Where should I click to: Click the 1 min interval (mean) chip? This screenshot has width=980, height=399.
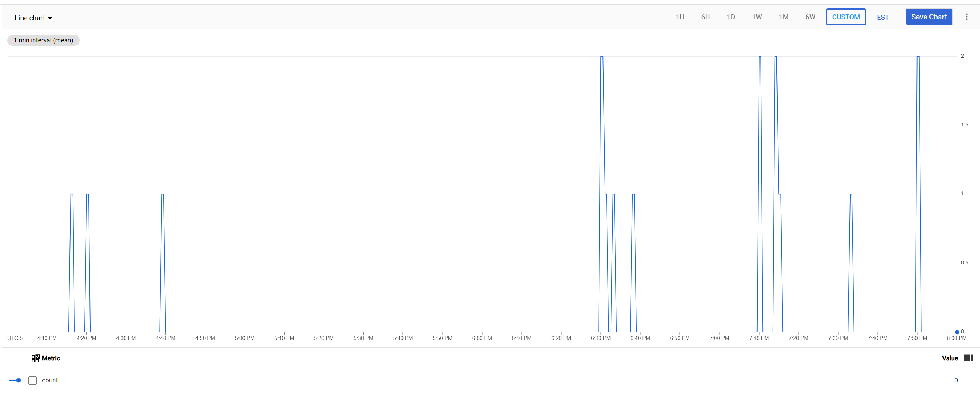point(43,40)
